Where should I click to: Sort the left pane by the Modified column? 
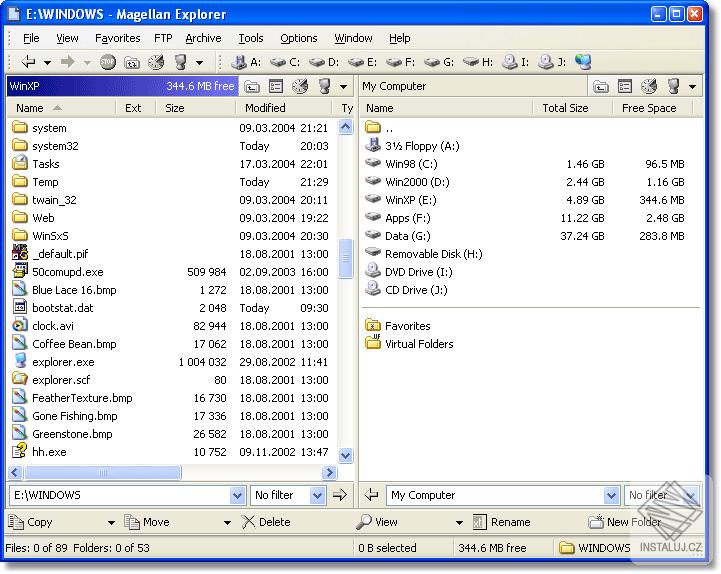265,108
